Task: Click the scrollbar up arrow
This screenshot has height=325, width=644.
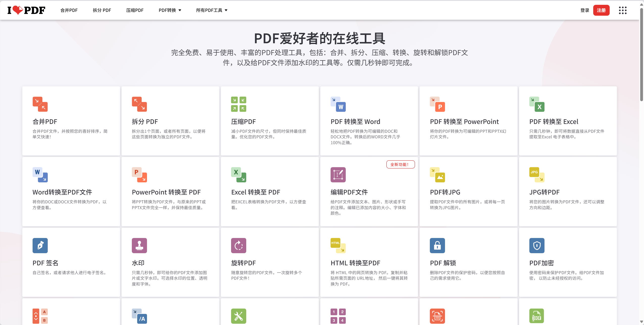Action: coord(641,4)
